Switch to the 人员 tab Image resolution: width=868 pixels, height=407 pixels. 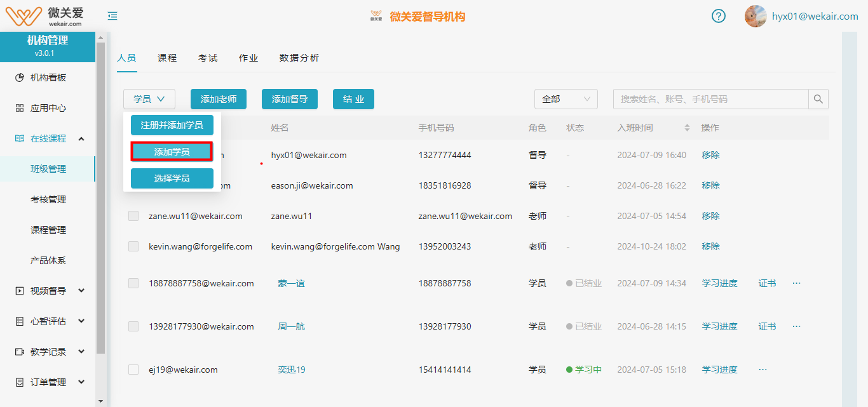tap(126, 58)
